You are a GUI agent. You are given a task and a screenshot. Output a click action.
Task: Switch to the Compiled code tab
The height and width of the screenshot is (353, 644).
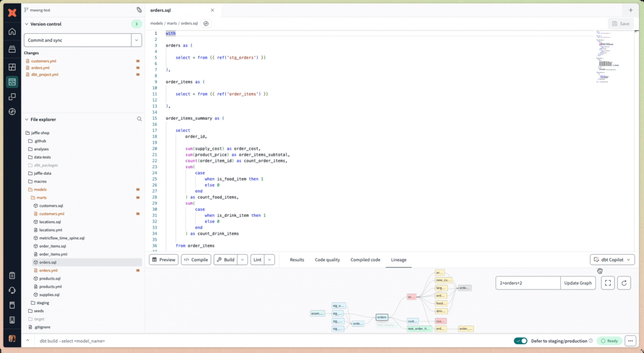point(365,259)
